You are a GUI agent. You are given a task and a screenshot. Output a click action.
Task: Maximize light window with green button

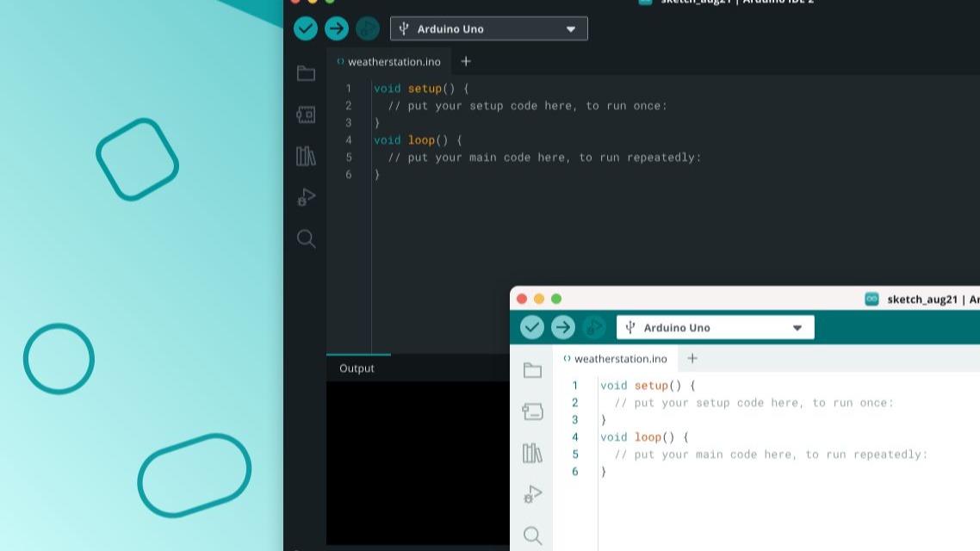[x=556, y=299]
